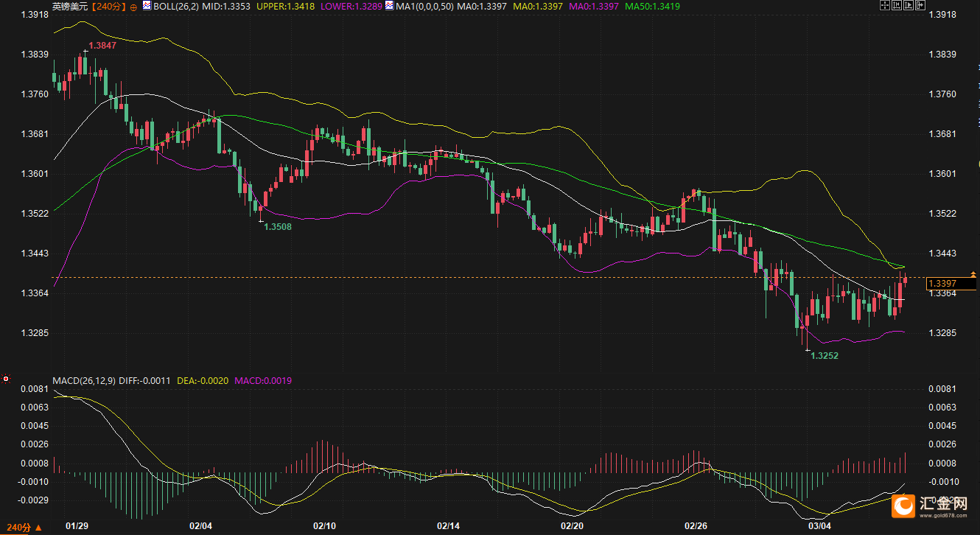Click the crosshair cursor icon in top toolbar
The width and height of the screenshot is (980, 535).
pos(885,6)
